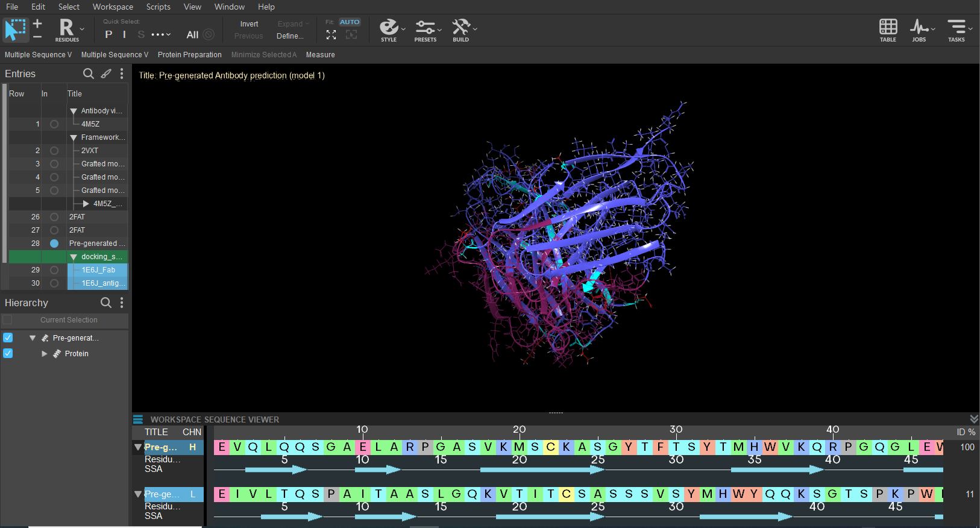Screen dimensions: 980x528
Task: Toggle inclusion circle for row 27
Action: click(54, 230)
